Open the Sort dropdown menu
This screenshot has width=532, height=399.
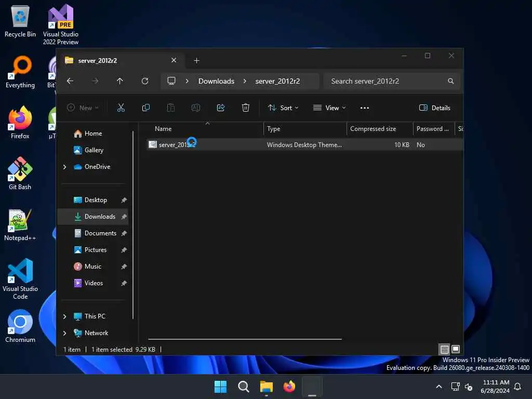(x=283, y=108)
